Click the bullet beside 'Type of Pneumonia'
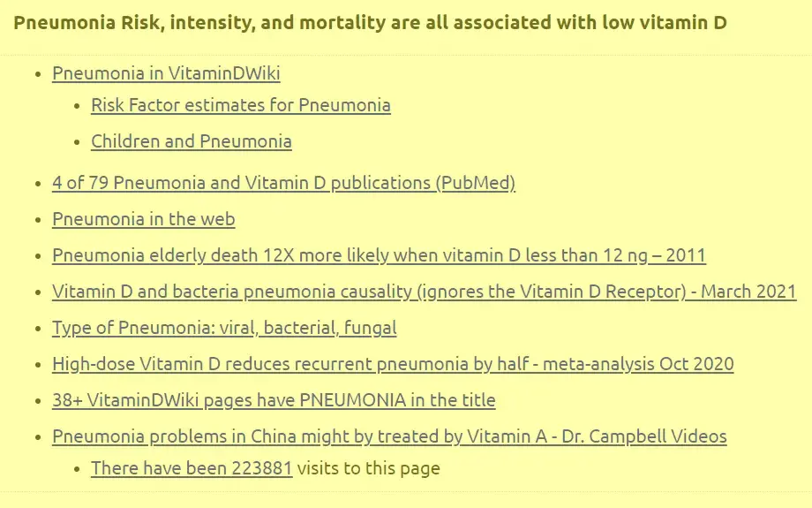The height and width of the screenshot is (508, 812). (x=38, y=329)
